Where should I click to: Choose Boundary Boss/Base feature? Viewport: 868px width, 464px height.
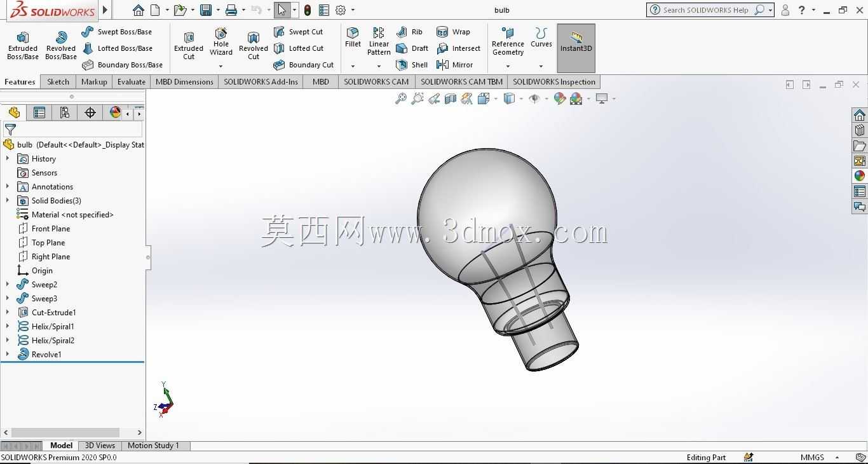tap(123, 65)
